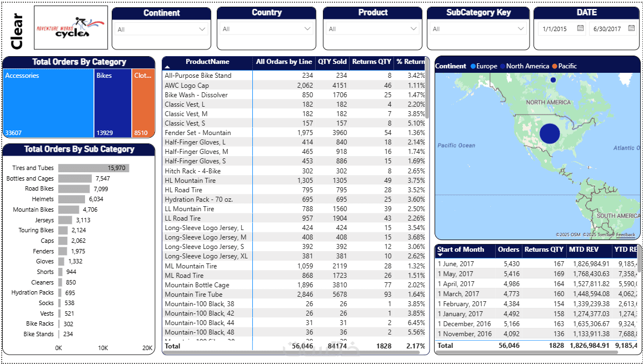Click the Touring Bikes bar
Screen dimensions: 643x364
(x=63, y=231)
